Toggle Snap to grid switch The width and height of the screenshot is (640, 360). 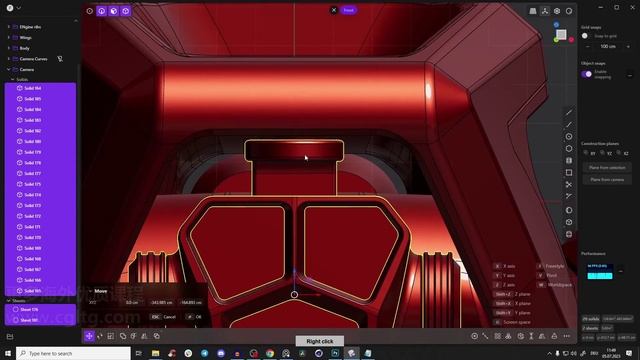click(x=587, y=36)
